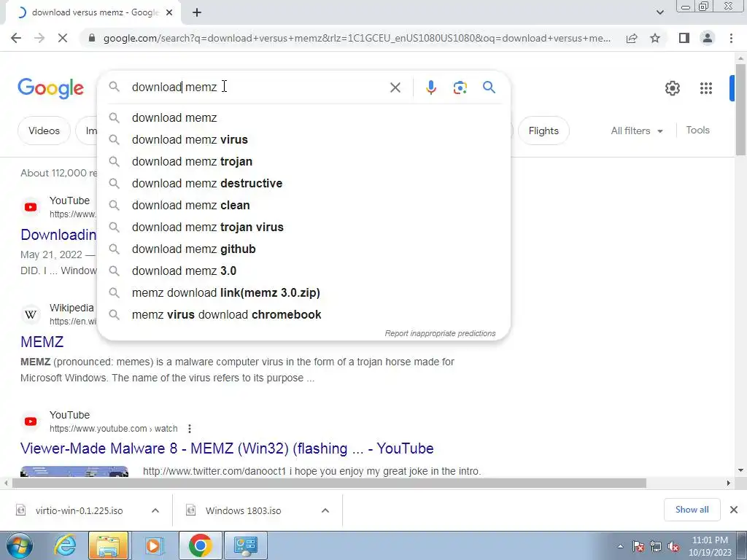Stop loading the page

[x=63, y=38]
